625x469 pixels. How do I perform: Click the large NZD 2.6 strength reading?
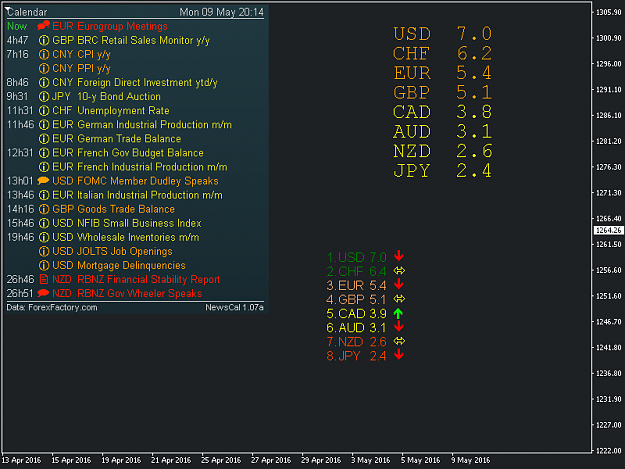pyautogui.click(x=442, y=151)
